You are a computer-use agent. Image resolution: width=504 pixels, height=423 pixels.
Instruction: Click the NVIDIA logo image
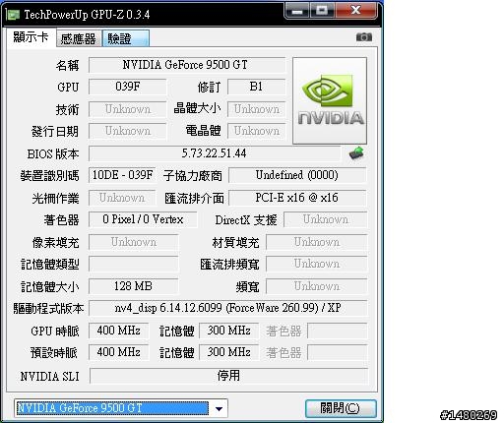[x=330, y=100]
